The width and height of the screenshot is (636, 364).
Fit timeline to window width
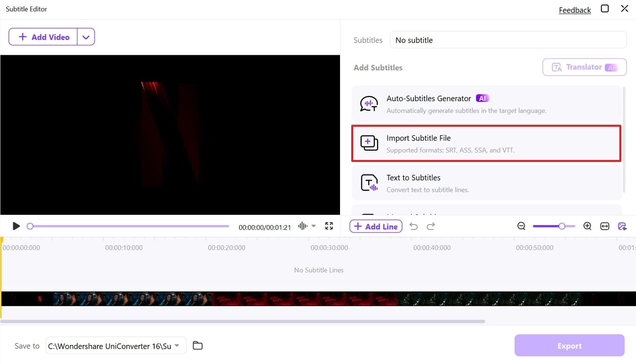click(605, 226)
